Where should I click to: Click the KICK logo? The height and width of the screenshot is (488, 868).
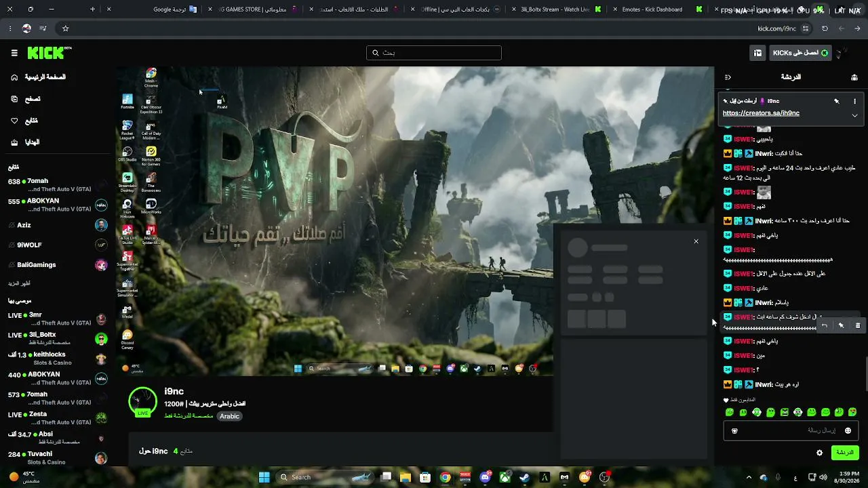(49, 53)
